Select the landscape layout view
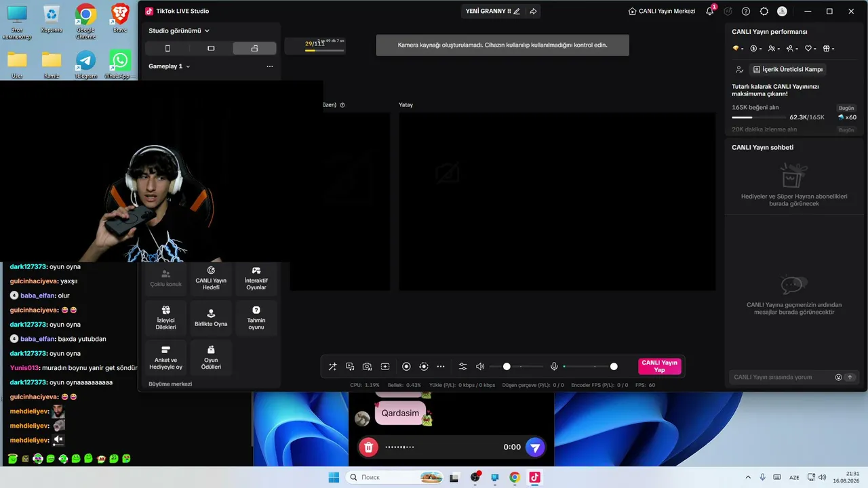868x488 pixels. click(211, 48)
